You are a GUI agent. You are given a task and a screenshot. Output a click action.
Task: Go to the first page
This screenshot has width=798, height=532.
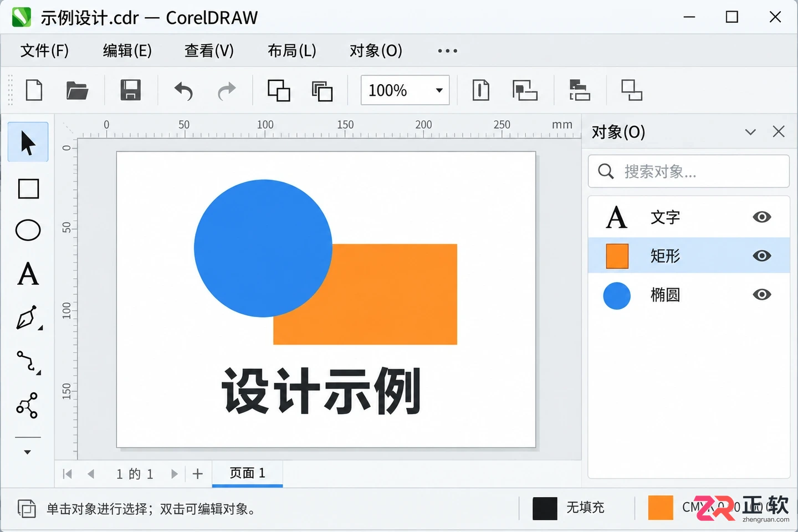click(68, 474)
